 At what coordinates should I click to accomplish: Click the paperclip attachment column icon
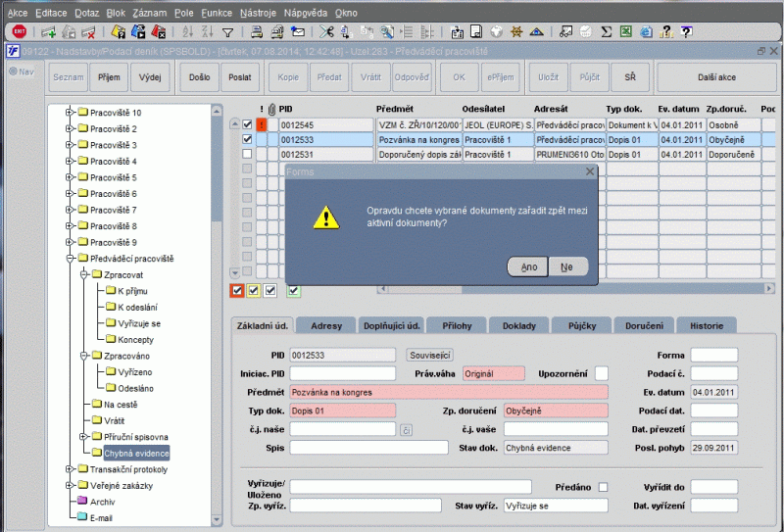pyautogui.click(x=271, y=109)
